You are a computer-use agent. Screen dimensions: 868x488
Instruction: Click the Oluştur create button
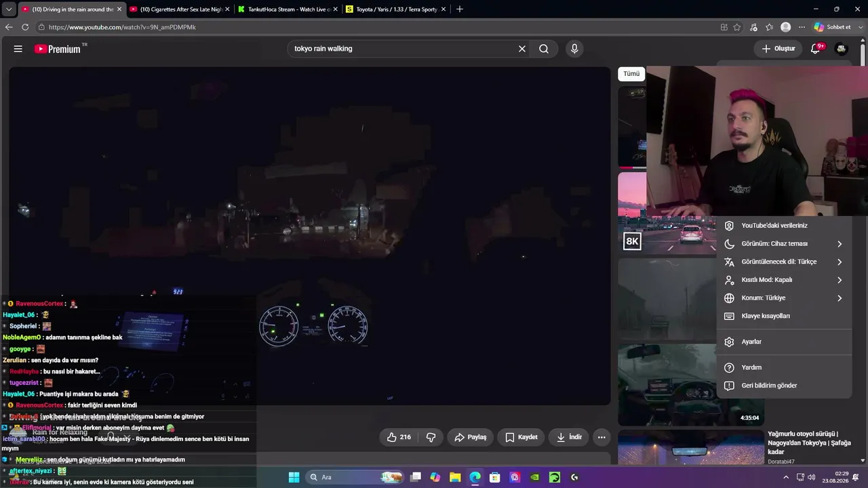[778, 49]
